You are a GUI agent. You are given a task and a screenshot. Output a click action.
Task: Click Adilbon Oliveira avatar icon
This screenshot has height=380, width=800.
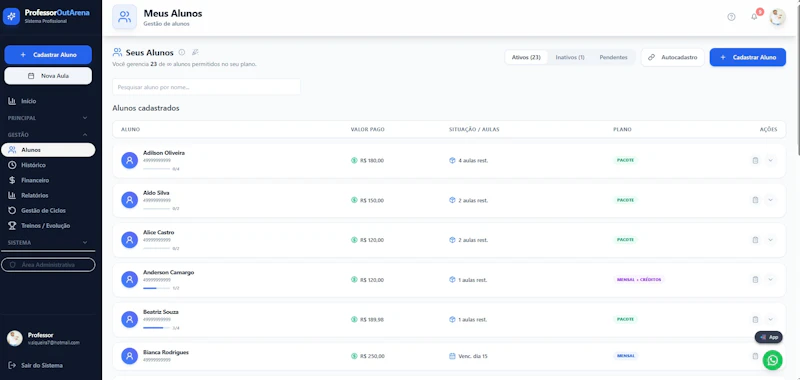130,160
